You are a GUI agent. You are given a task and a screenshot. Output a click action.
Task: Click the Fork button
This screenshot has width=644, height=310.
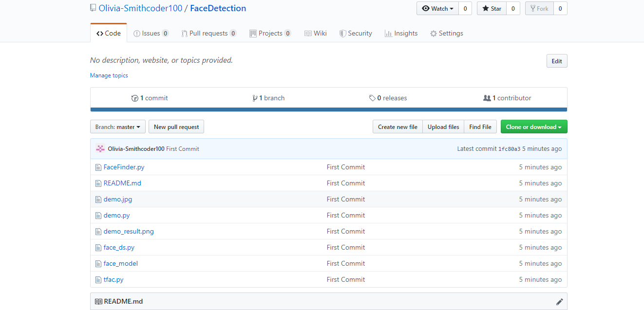pos(539,8)
